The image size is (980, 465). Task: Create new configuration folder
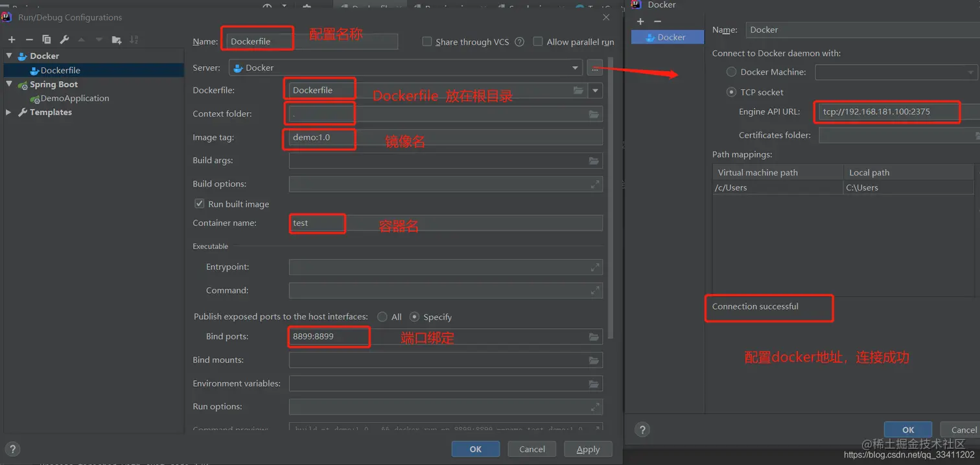click(117, 40)
